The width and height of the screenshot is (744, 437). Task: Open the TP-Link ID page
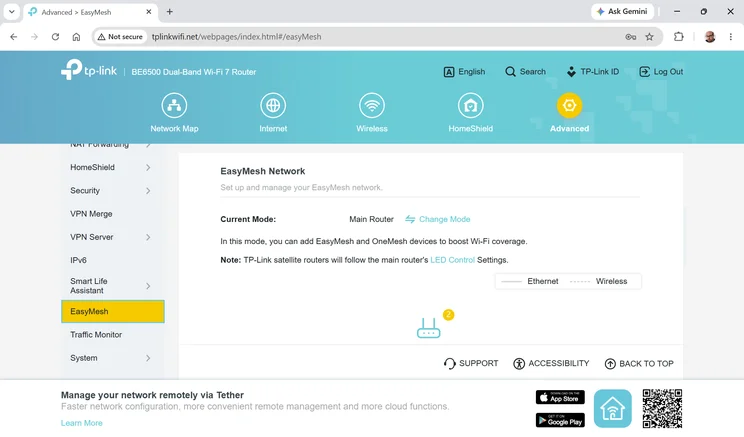tap(593, 72)
